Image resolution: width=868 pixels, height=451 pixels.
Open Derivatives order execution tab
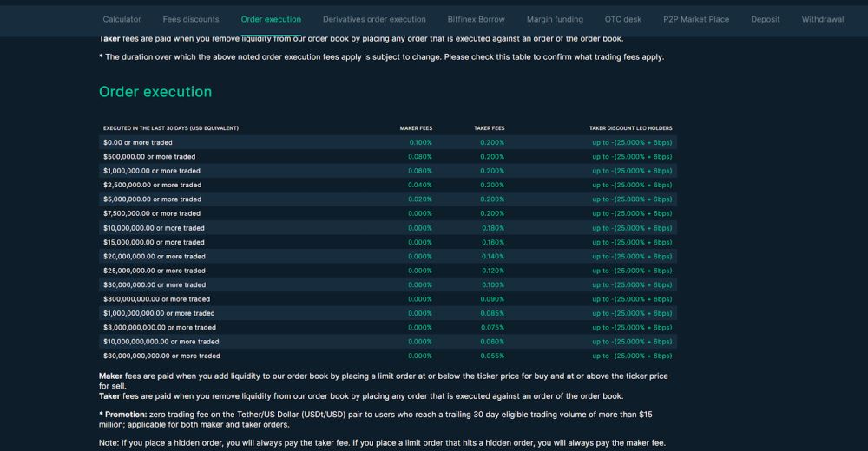tap(374, 19)
